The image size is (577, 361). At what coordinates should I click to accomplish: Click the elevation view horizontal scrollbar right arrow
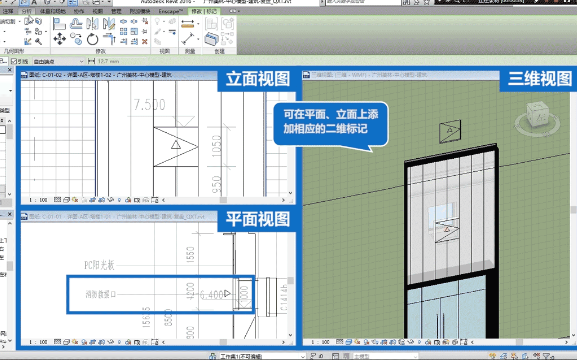tap(283, 200)
